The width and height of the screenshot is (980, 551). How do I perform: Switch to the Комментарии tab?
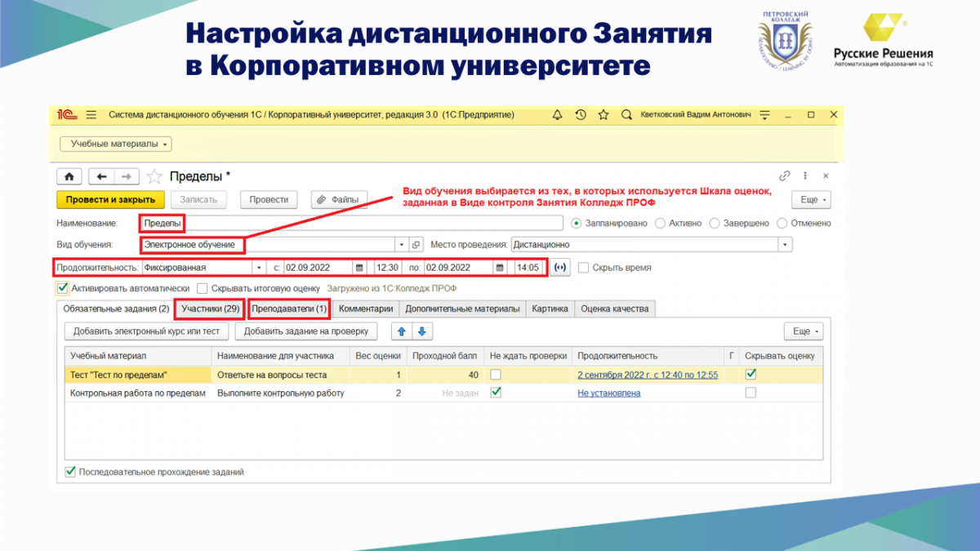coord(366,309)
